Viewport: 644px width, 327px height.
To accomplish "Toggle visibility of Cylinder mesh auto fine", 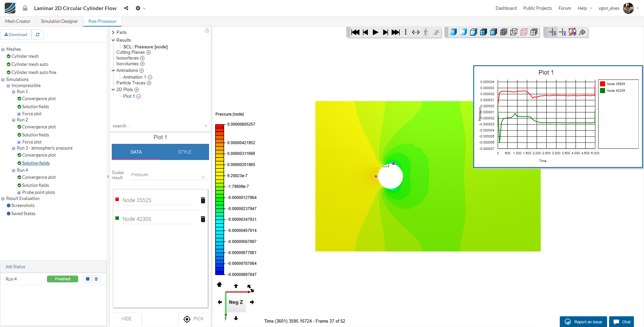I will pos(8,72).
